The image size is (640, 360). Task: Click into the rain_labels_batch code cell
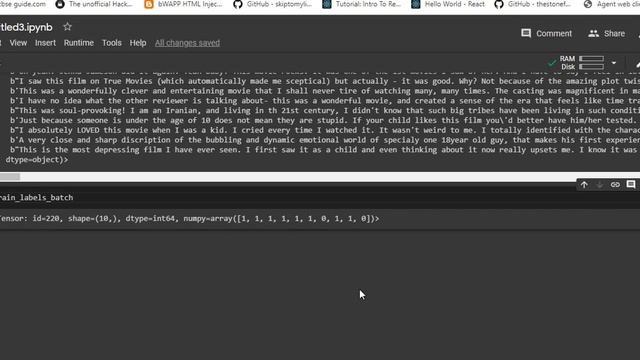(320, 198)
